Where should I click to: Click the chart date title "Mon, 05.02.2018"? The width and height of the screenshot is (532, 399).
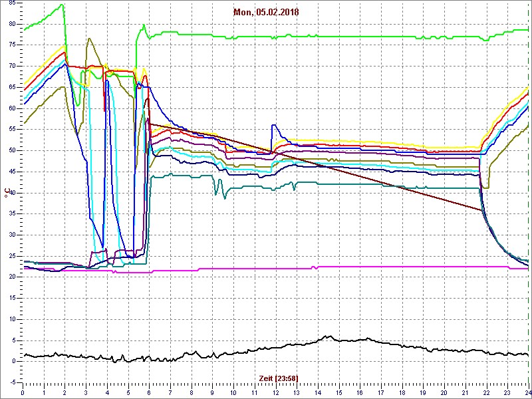(x=265, y=13)
